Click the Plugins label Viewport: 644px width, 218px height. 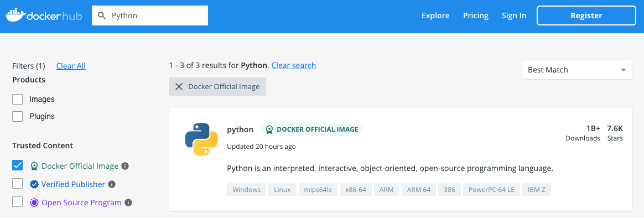pos(42,117)
